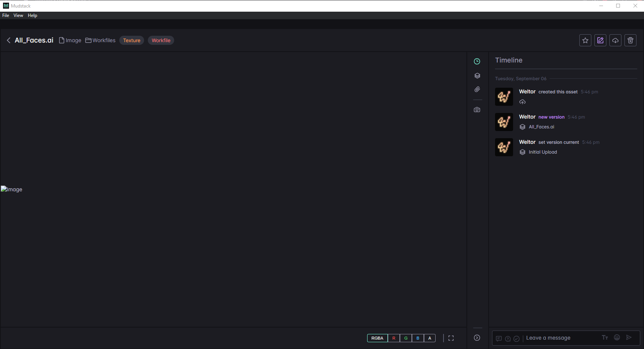Select the comment type icon in message box
The width and height of the screenshot is (644, 349).
(499, 338)
